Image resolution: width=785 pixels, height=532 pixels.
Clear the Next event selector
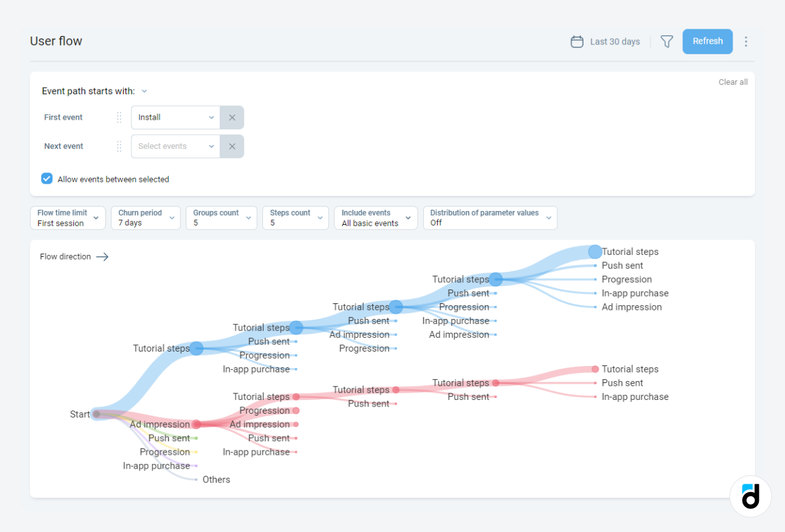coord(232,146)
